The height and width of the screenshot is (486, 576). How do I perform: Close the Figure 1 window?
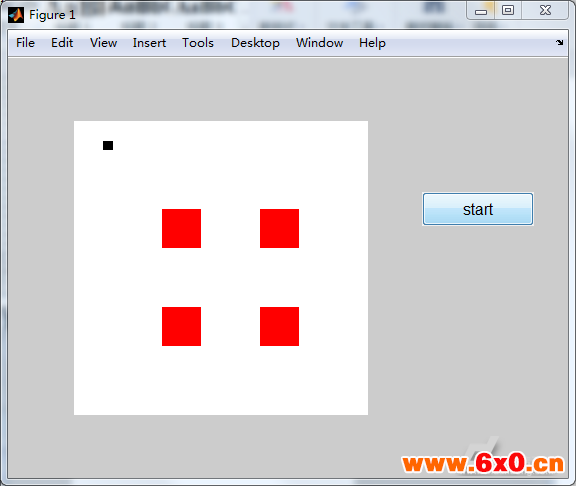tap(545, 10)
